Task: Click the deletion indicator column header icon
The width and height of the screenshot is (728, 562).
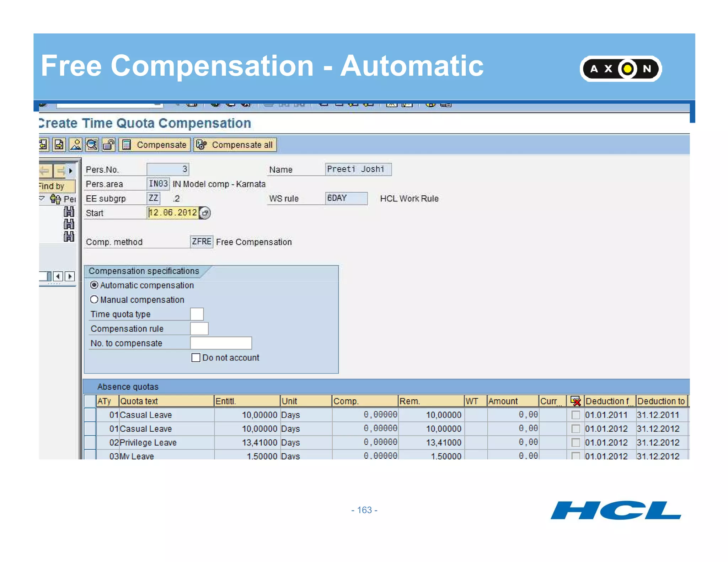Action: (576, 401)
